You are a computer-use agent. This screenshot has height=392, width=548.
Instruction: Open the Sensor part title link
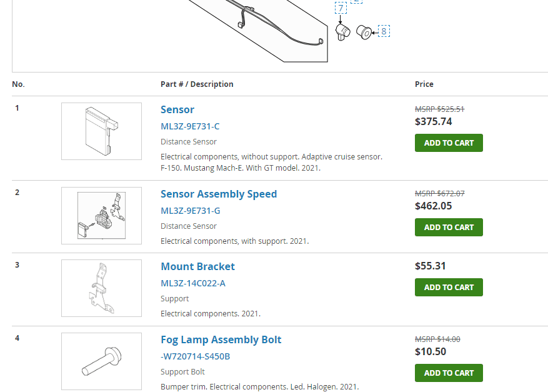coord(177,109)
